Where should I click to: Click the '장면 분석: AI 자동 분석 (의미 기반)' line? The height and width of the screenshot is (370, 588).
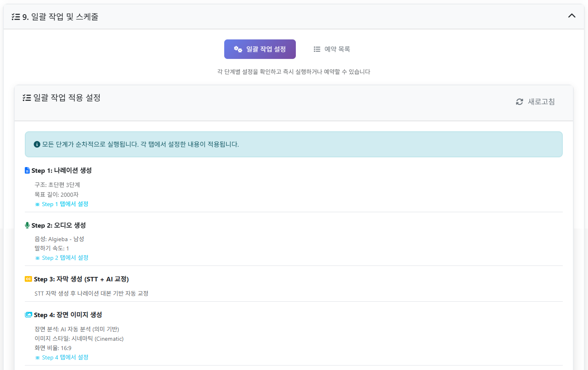77,329
